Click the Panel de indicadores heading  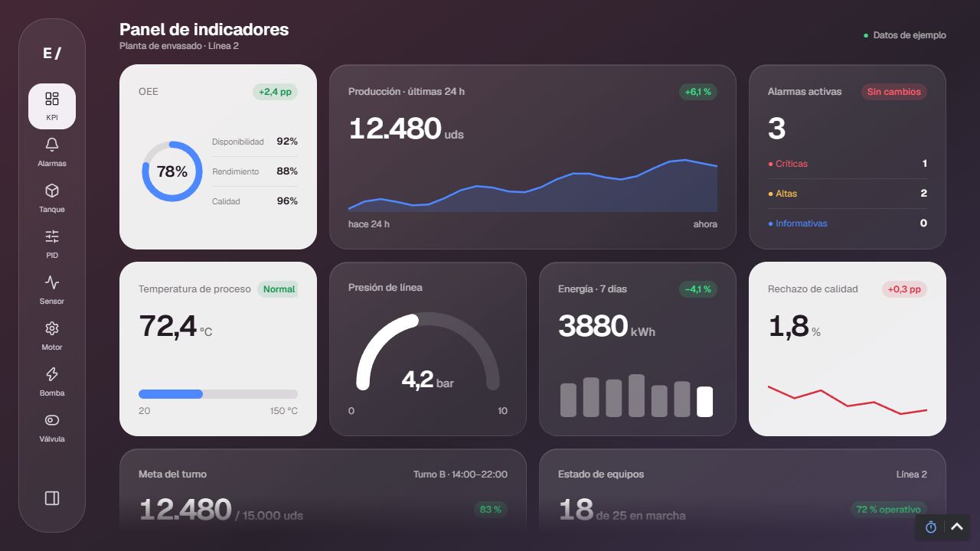click(x=204, y=30)
